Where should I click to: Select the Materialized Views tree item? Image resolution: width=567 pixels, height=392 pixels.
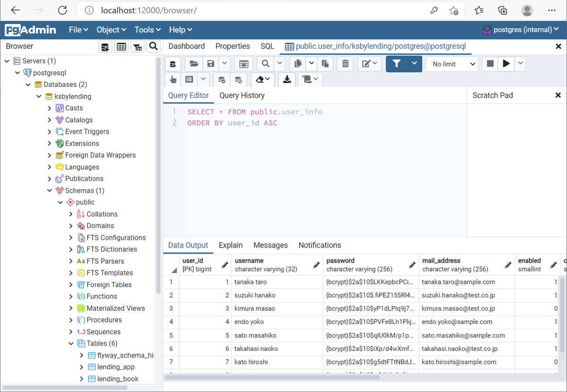click(116, 308)
